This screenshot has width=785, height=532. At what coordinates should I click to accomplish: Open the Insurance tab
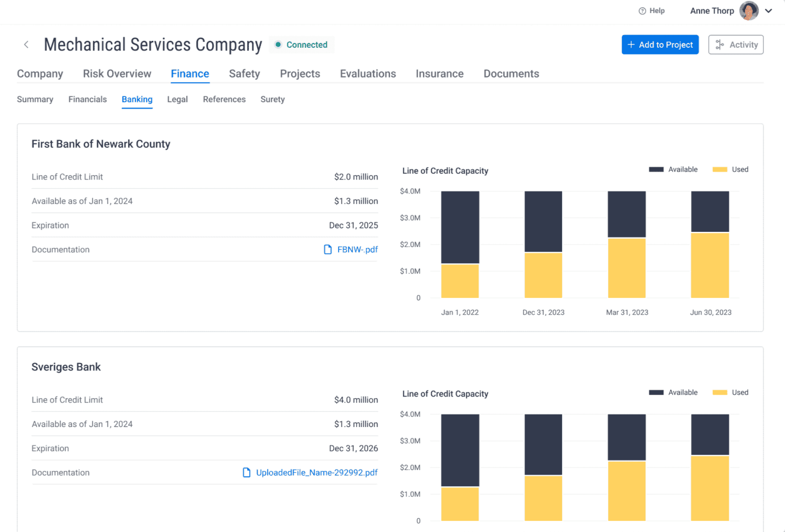(x=439, y=74)
